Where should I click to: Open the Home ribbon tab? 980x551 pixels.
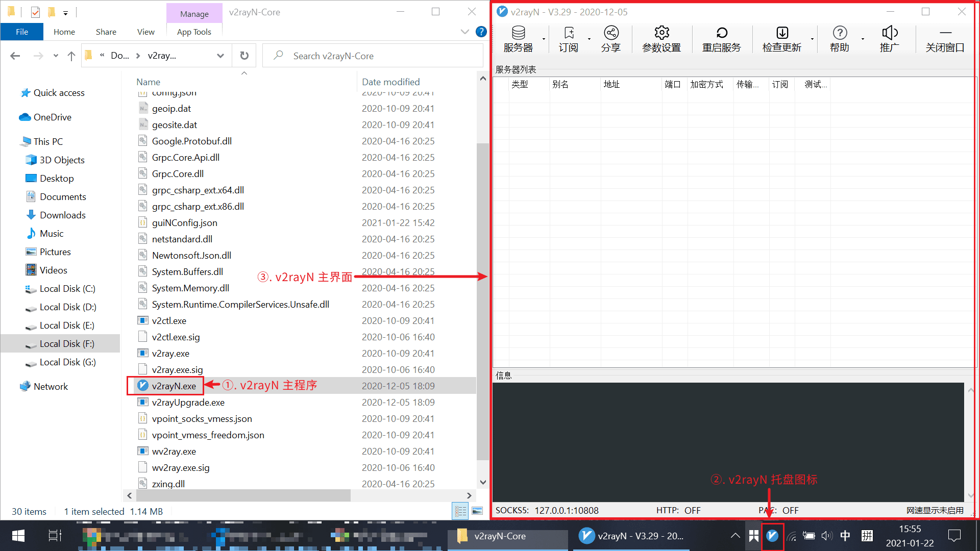[x=64, y=32]
